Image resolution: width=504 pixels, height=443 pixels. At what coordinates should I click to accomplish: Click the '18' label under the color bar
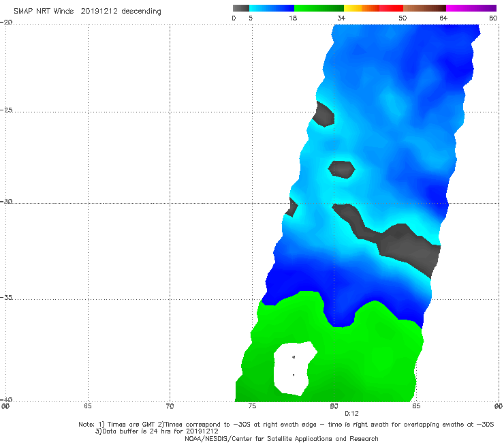pos(293,18)
